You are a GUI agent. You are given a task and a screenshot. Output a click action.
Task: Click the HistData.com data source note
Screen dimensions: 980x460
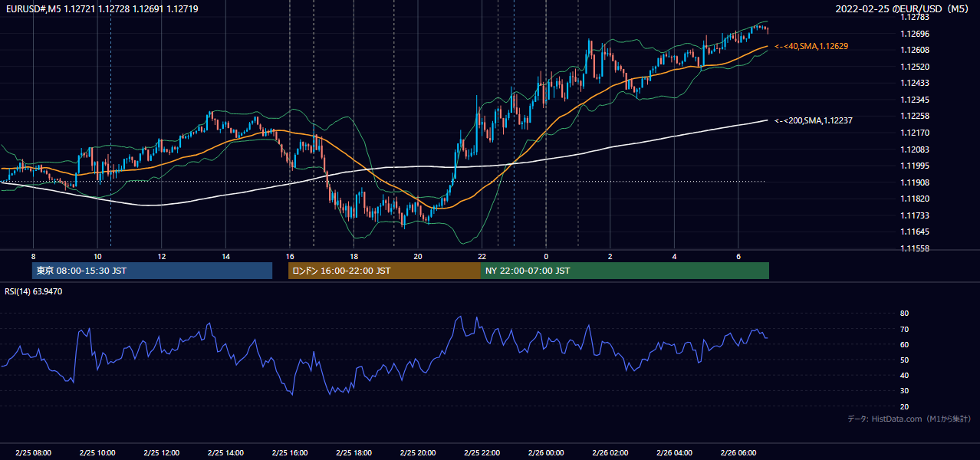coord(909,419)
